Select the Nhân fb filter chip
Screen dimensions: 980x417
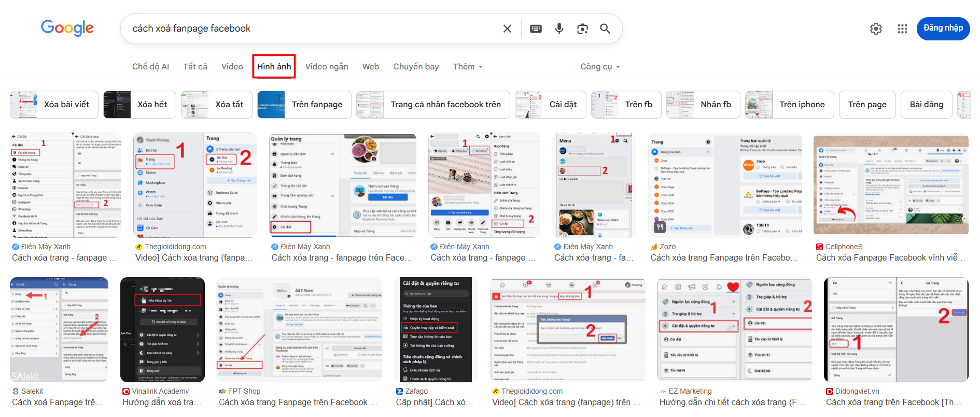pyautogui.click(x=703, y=104)
